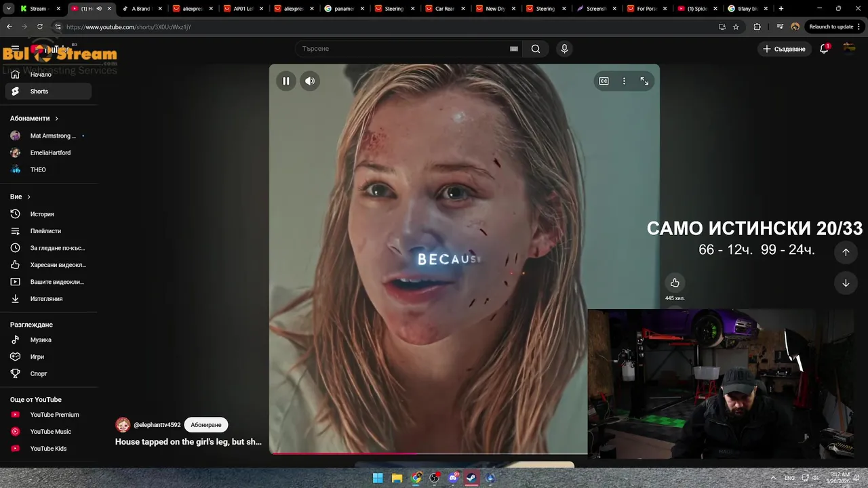The image size is (868, 488).
Task: Open Discord from the taskbar
Action: tap(454, 478)
